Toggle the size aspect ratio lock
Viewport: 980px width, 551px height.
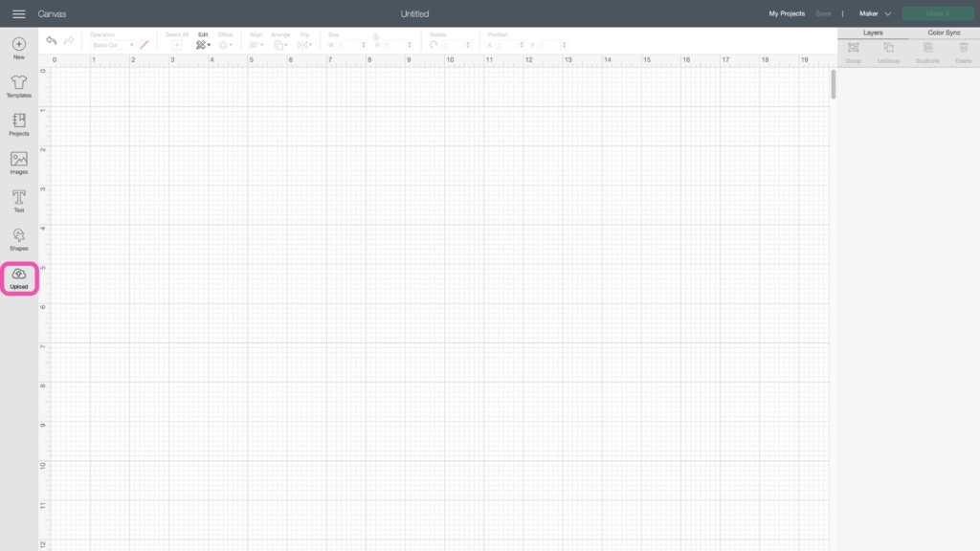(375, 37)
